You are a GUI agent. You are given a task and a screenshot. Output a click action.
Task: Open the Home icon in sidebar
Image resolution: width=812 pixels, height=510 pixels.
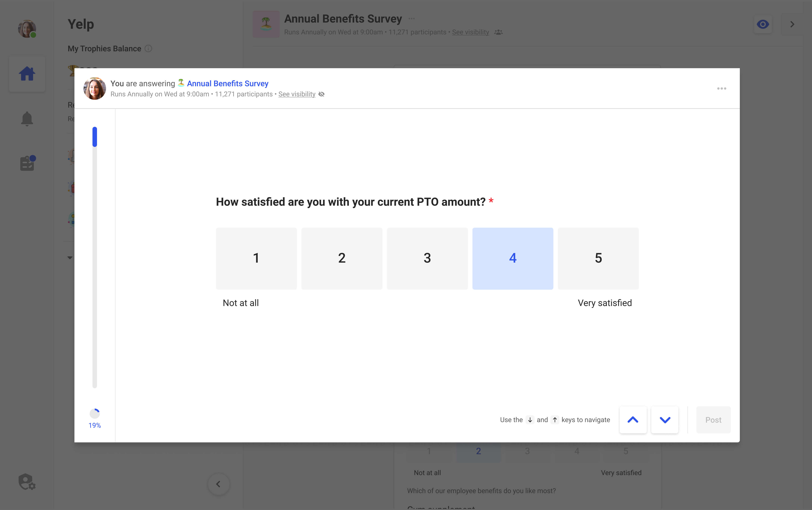27,74
